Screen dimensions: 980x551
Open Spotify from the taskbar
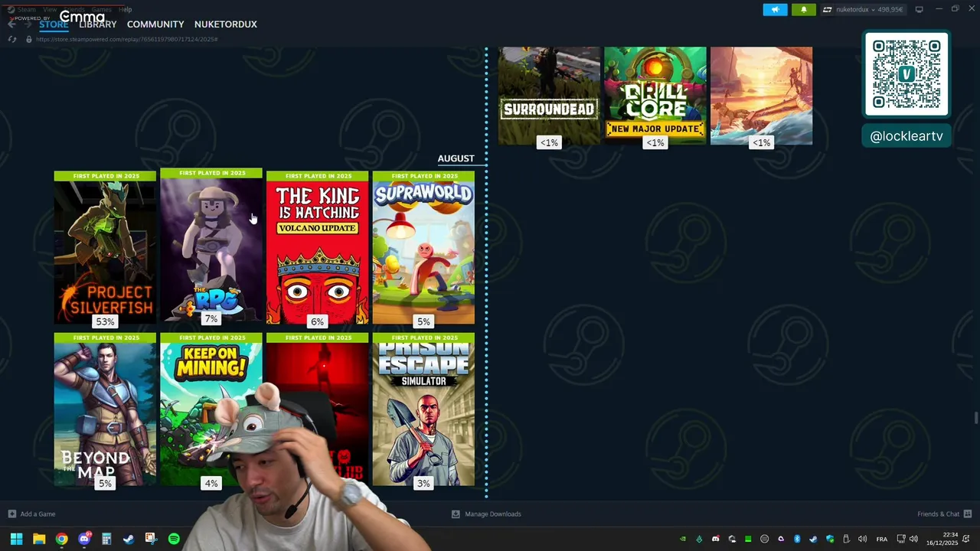(174, 540)
